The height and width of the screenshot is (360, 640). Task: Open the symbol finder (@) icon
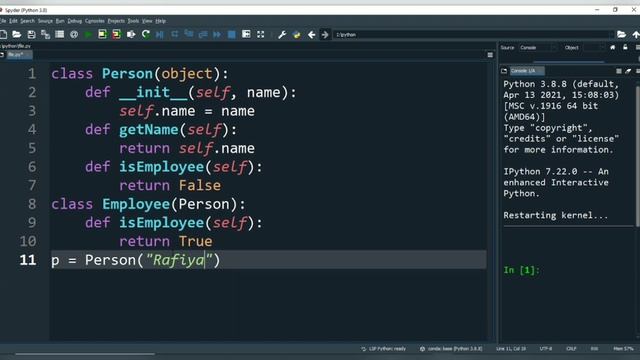74,35
